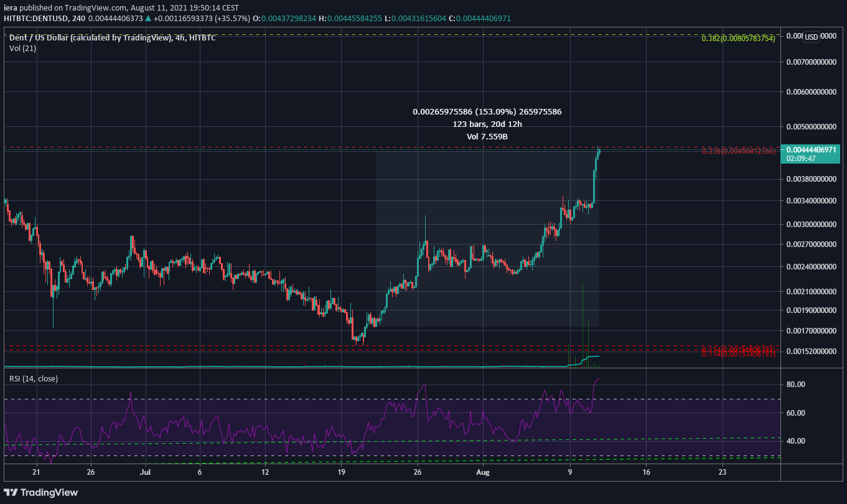Click the 0.382 Fibonacci level label
847x504 pixels.
click(x=738, y=38)
